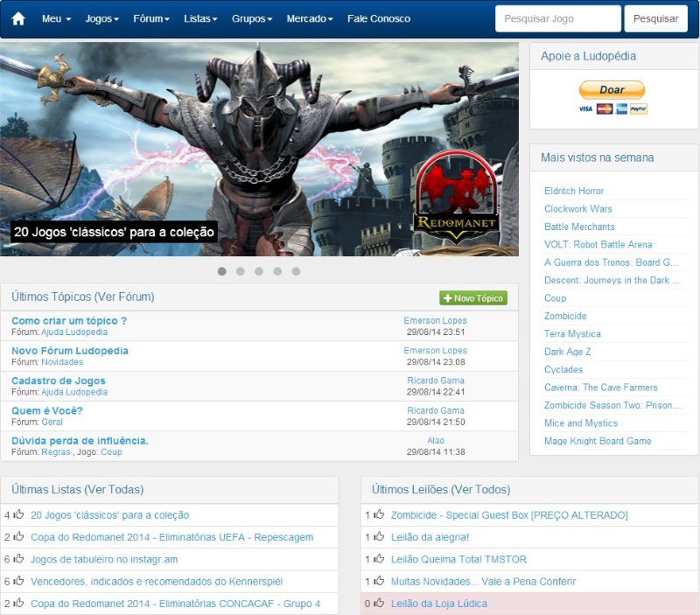
Task: Open Cyclades game page
Action: (563, 369)
